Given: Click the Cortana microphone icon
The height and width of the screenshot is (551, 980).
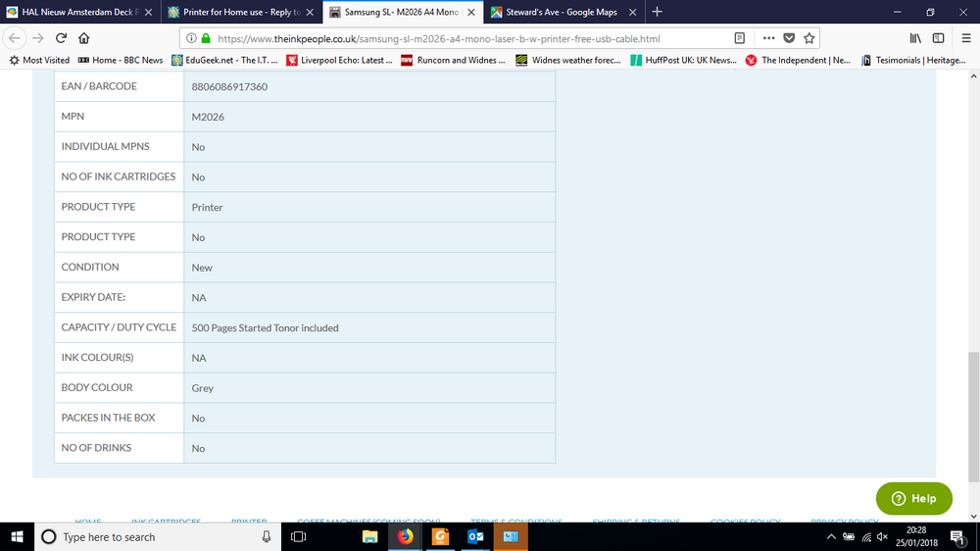Looking at the screenshot, I should click(267, 536).
